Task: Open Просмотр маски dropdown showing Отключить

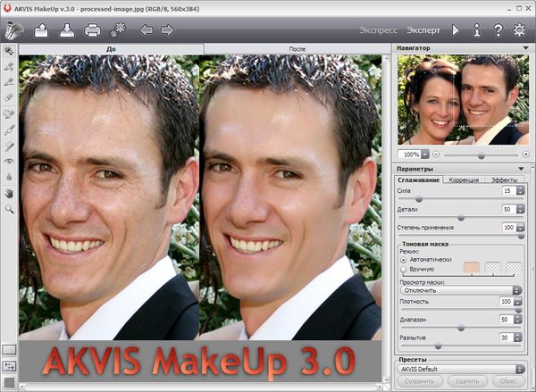Action: 460,290
